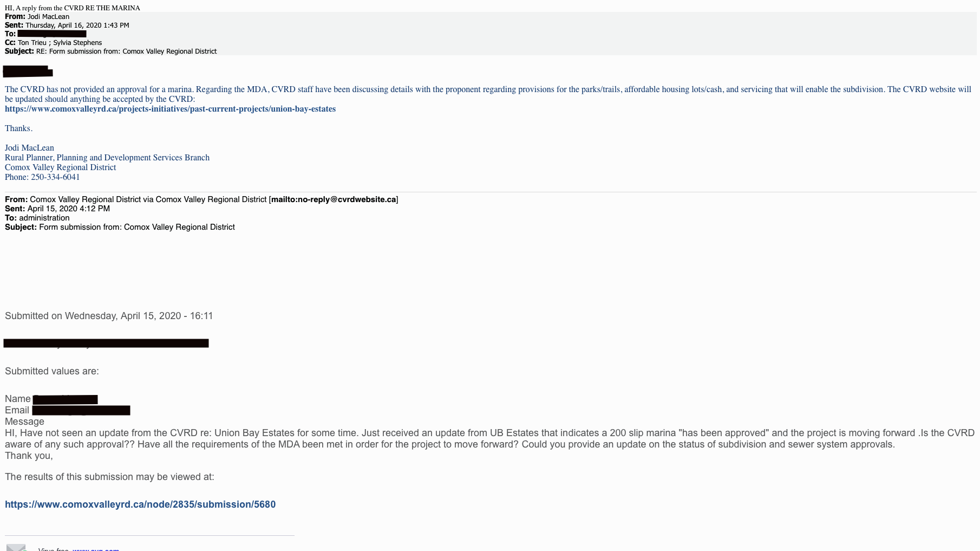Screen dimensions: 980x551
Task: Open the www.avg.com link
Action: coord(95,549)
